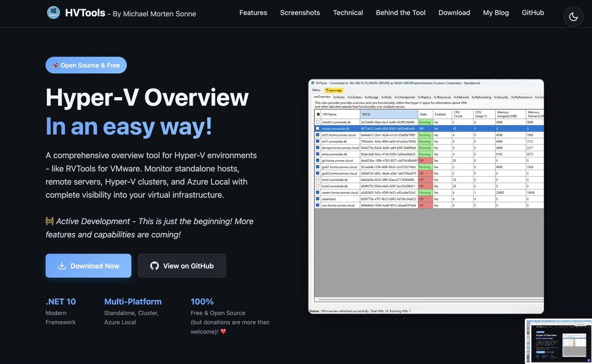
Task: Click the State column header
Action: (x=425, y=114)
